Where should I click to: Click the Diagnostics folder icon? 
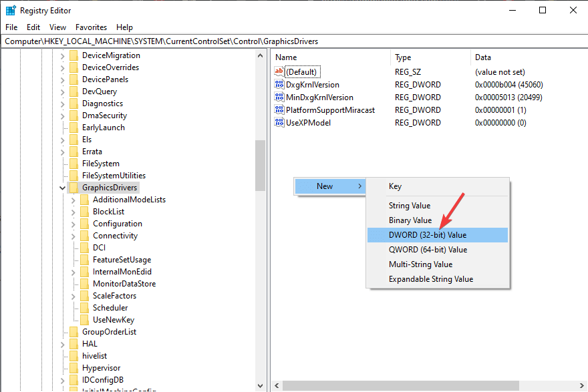(74, 104)
